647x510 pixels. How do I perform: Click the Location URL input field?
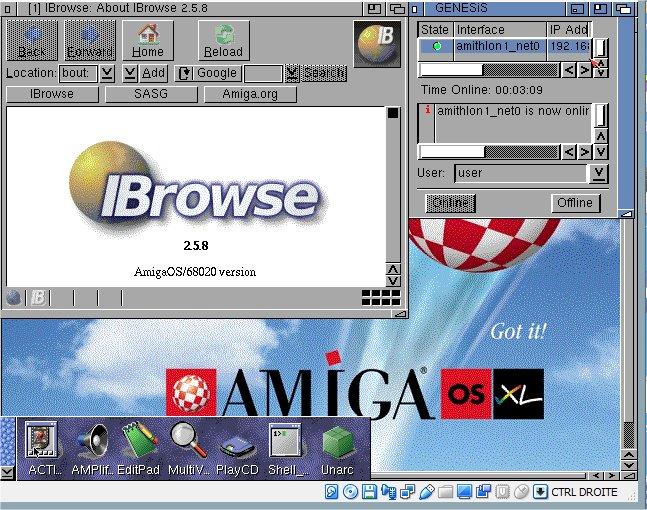click(x=78, y=73)
